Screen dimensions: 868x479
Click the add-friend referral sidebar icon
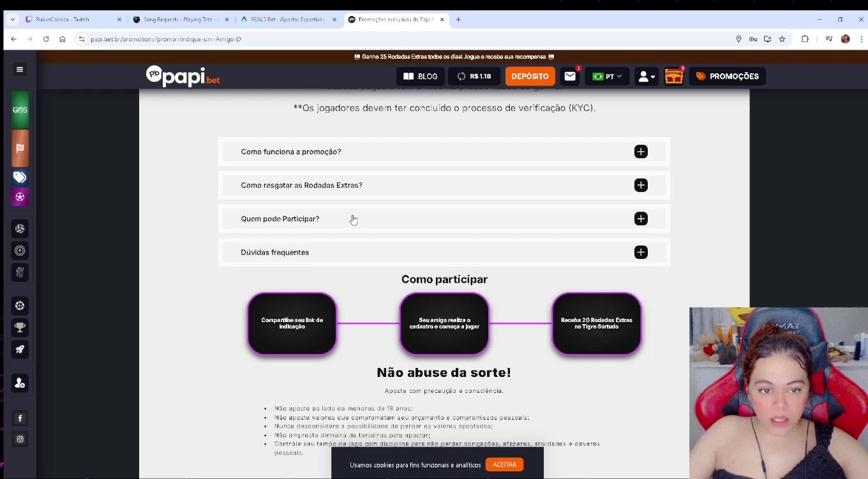[20, 383]
